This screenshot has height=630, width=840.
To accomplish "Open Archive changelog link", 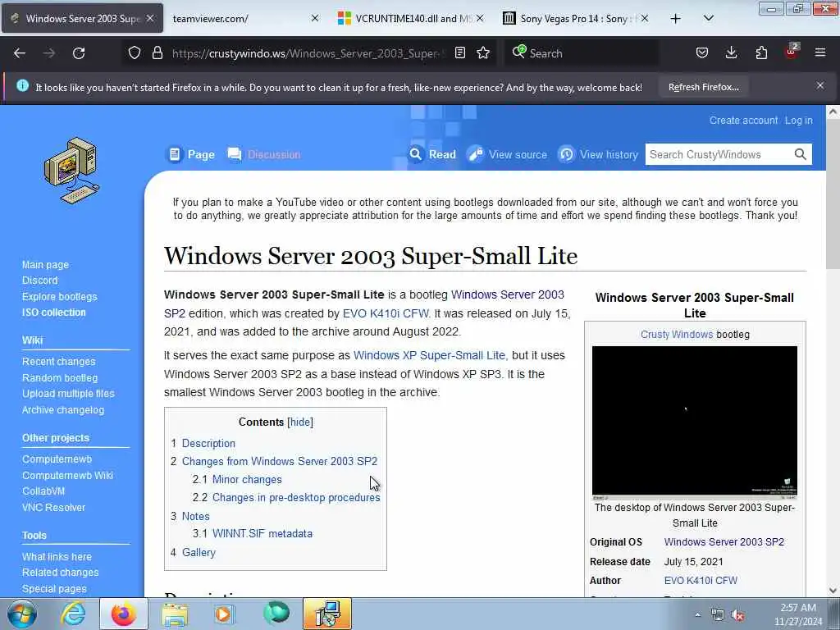I will coord(62,410).
